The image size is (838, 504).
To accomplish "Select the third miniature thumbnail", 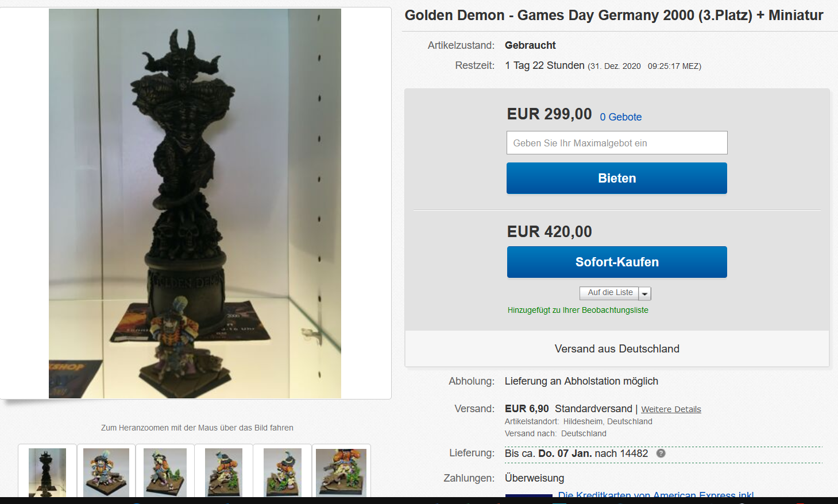I will 165,472.
